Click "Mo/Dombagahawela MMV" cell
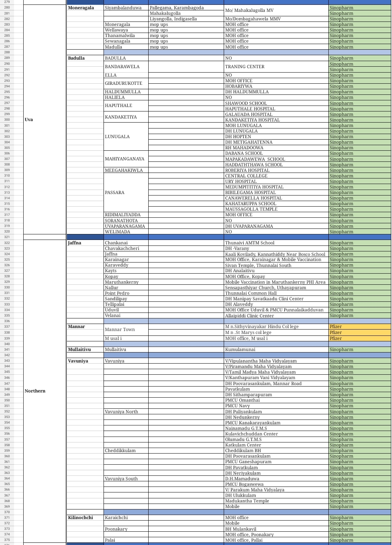 click(x=276, y=19)
